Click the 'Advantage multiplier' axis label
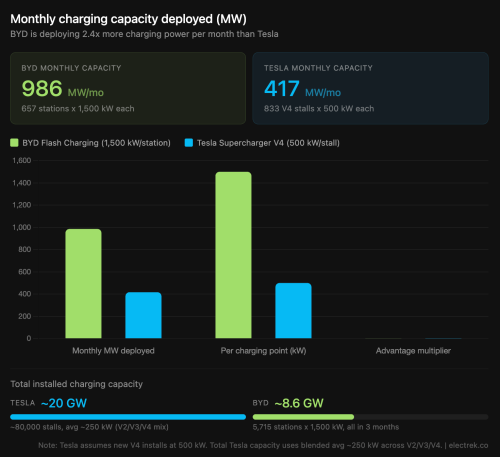This screenshot has width=500, height=457. pyautogui.click(x=413, y=351)
